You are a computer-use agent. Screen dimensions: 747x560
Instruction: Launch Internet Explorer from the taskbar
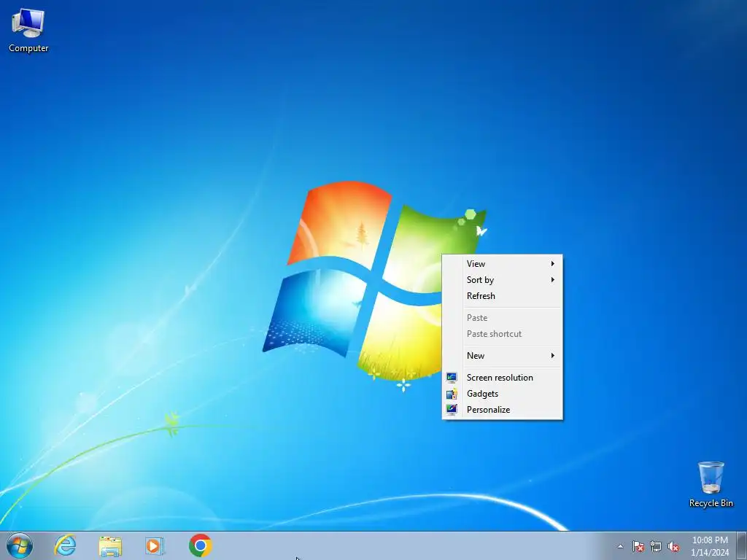65,545
